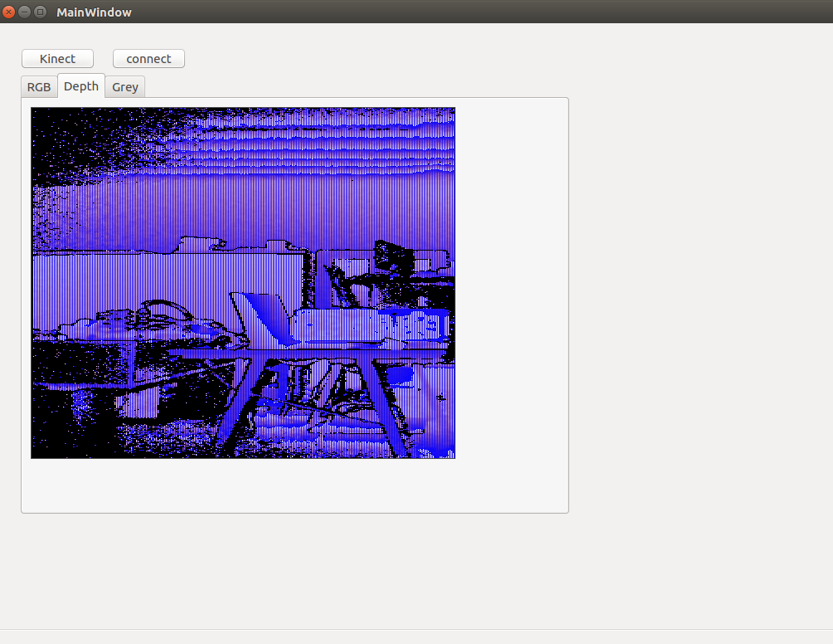
Task: Minimize the MainWindow window
Action: tap(24, 12)
